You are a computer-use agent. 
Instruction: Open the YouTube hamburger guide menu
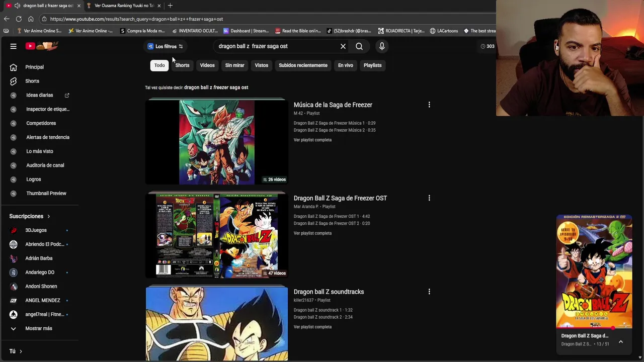pos(14,46)
